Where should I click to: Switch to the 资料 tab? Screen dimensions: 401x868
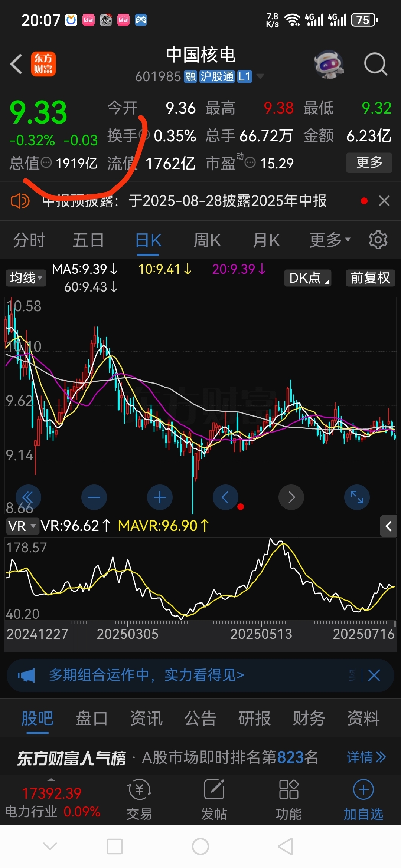(363, 719)
